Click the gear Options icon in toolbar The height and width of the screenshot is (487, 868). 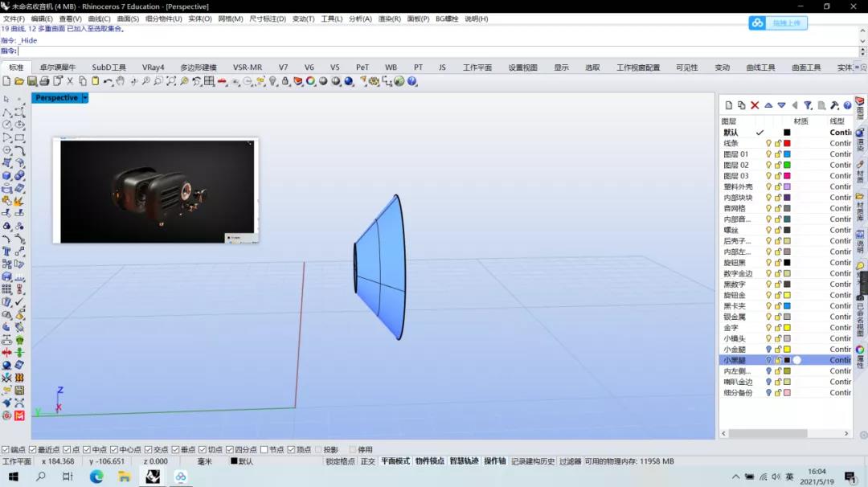click(375, 81)
